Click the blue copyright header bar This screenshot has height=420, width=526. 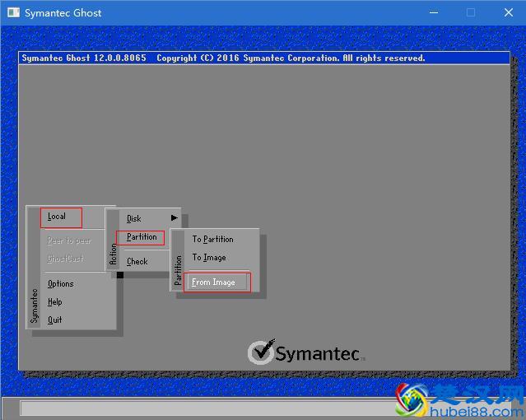263,58
